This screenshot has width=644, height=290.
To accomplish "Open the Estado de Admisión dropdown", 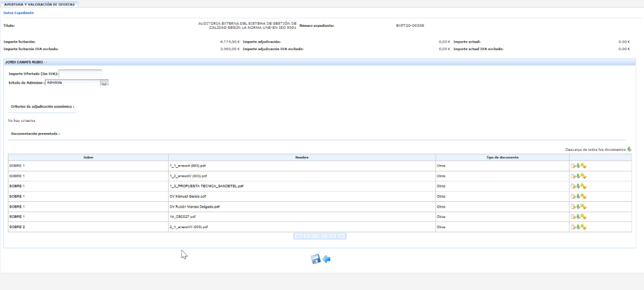I will tap(73, 83).
